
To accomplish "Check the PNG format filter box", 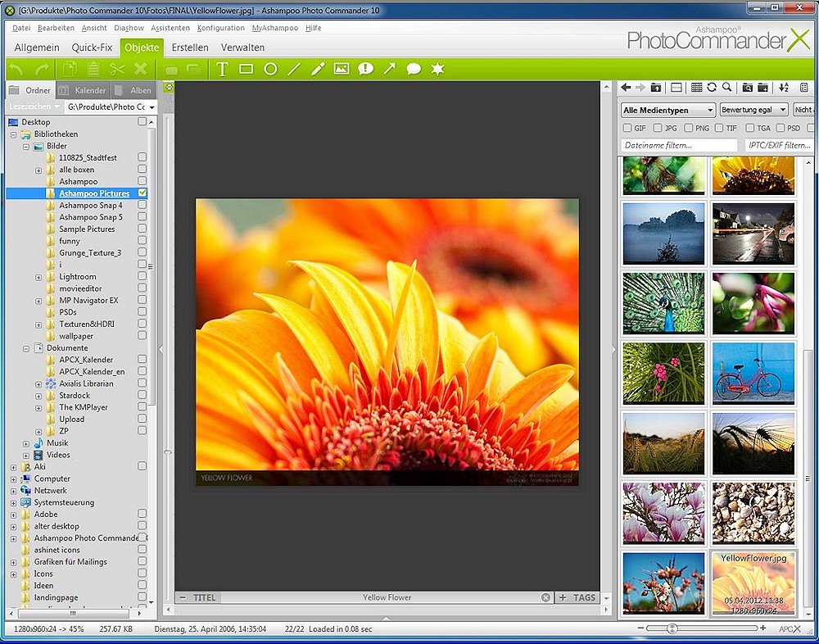I will (x=689, y=128).
